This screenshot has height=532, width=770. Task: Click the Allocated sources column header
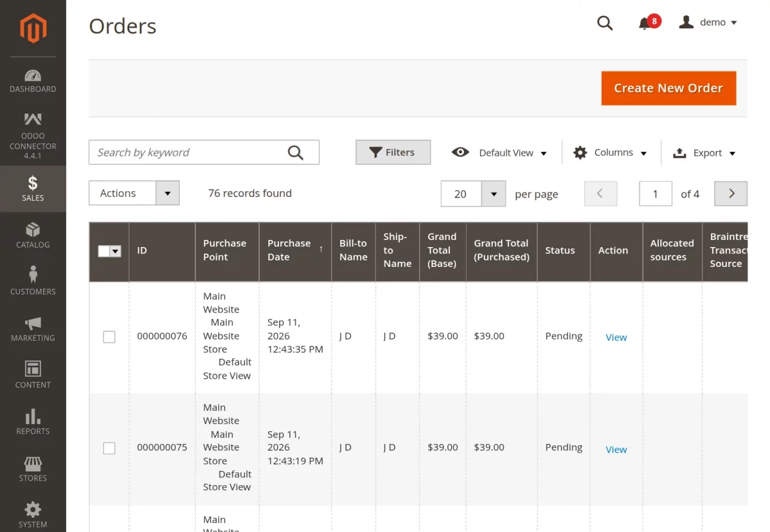672,251
